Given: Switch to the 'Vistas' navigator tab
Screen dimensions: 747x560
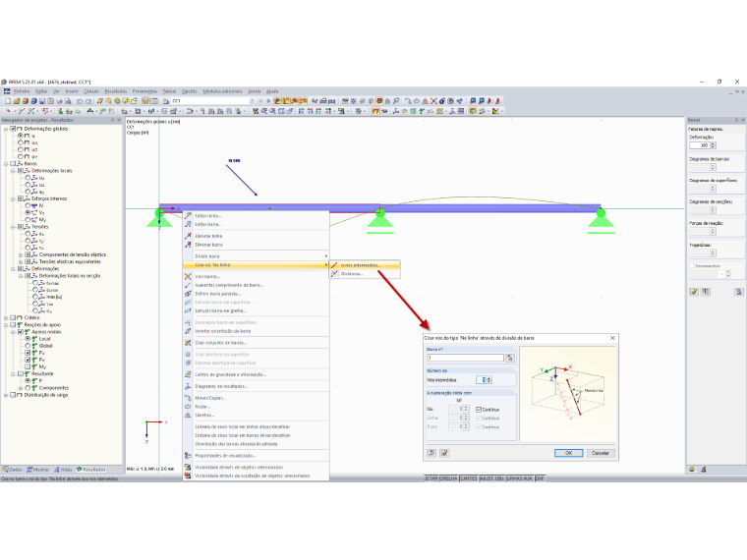Looking at the screenshot, I should point(63,470).
